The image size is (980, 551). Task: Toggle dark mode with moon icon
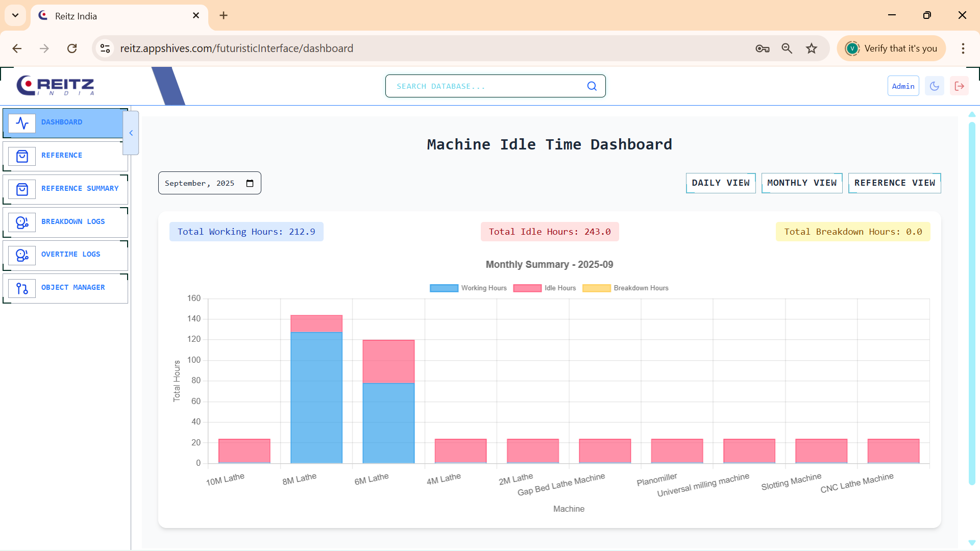(x=934, y=86)
